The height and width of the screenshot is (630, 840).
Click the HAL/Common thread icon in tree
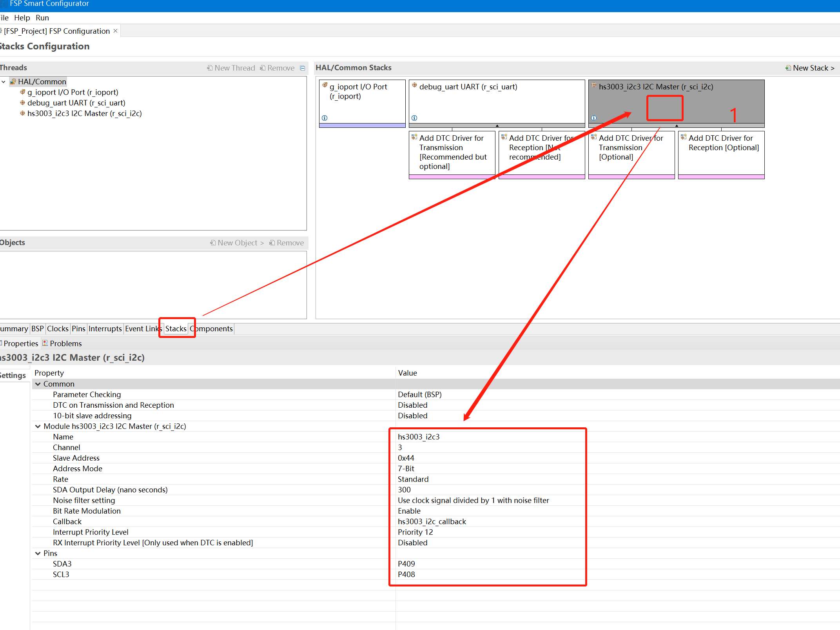click(13, 82)
